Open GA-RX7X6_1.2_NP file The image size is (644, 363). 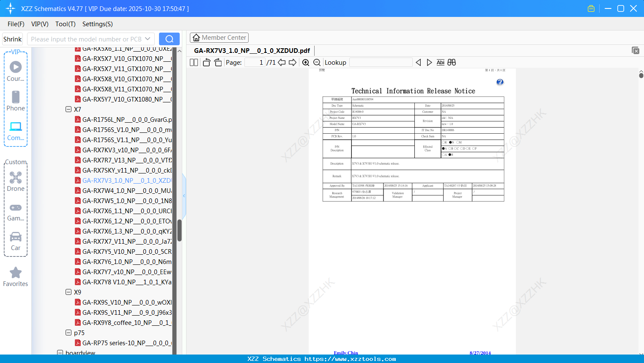pos(123,221)
